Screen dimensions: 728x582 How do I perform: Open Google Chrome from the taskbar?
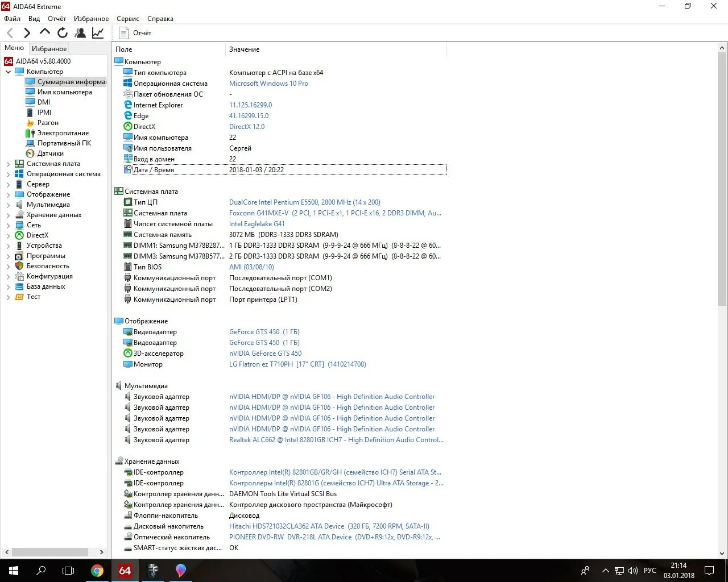pyautogui.click(x=97, y=571)
